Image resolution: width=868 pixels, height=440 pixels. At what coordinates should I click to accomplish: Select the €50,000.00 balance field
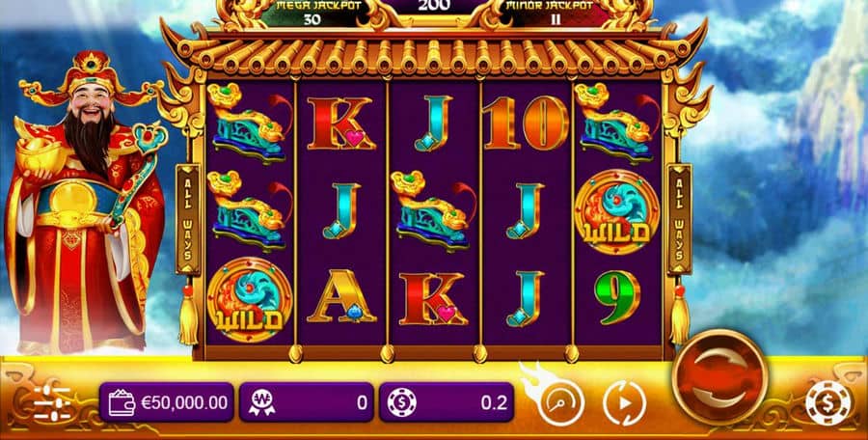[x=167, y=402]
